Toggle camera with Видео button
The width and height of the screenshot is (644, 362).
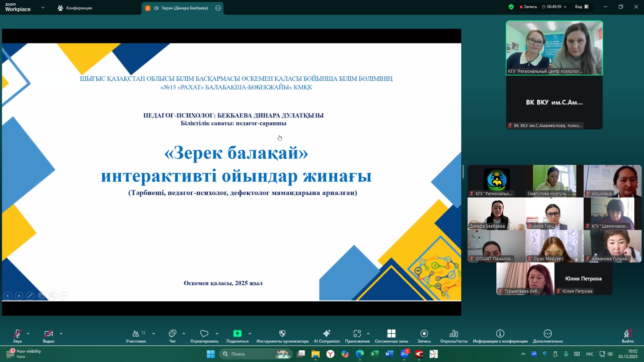tap(48, 336)
